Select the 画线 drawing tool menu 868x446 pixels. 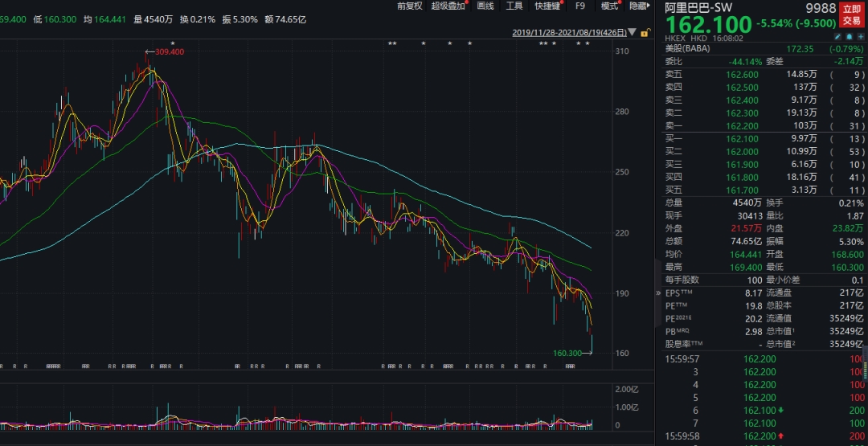(485, 6)
